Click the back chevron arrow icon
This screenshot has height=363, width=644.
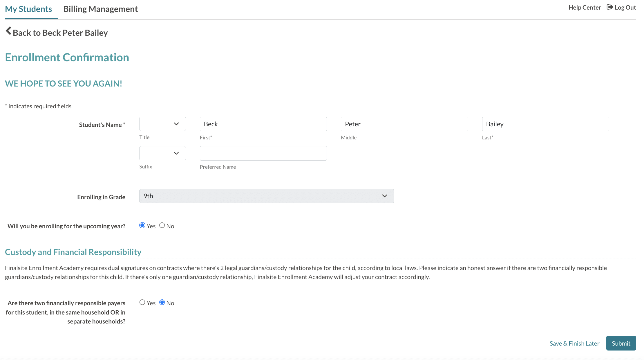(8, 31)
